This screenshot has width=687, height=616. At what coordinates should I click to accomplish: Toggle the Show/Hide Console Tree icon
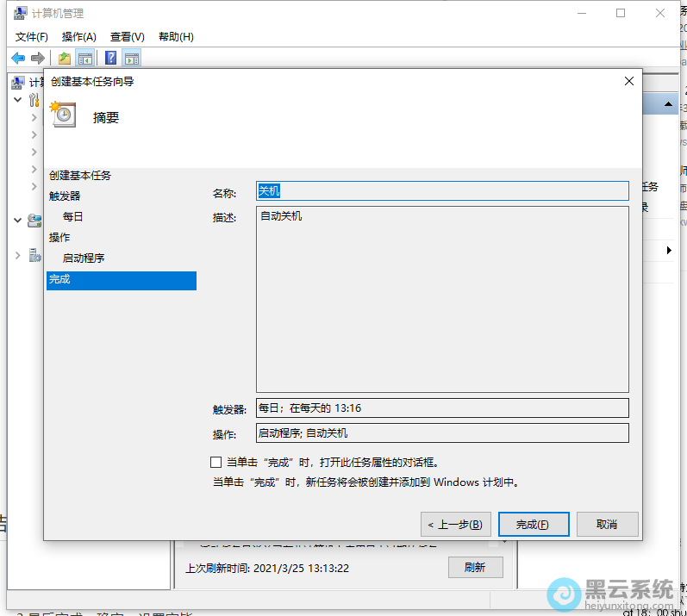pyautogui.click(x=84, y=58)
